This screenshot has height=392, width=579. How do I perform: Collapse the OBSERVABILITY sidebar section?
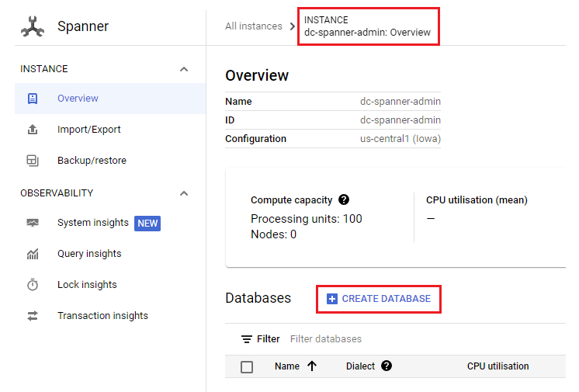tap(184, 193)
